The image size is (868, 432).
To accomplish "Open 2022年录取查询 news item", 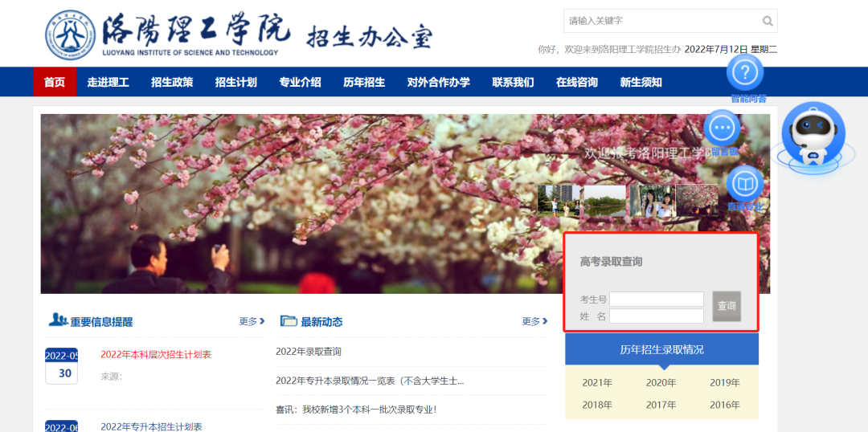I will coord(309,351).
